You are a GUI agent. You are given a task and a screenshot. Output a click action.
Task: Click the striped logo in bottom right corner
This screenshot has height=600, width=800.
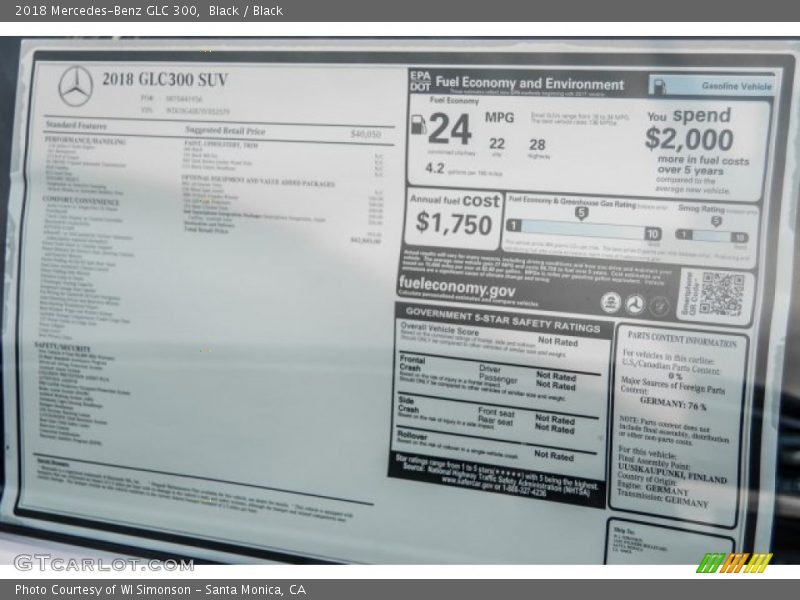click(733, 563)
